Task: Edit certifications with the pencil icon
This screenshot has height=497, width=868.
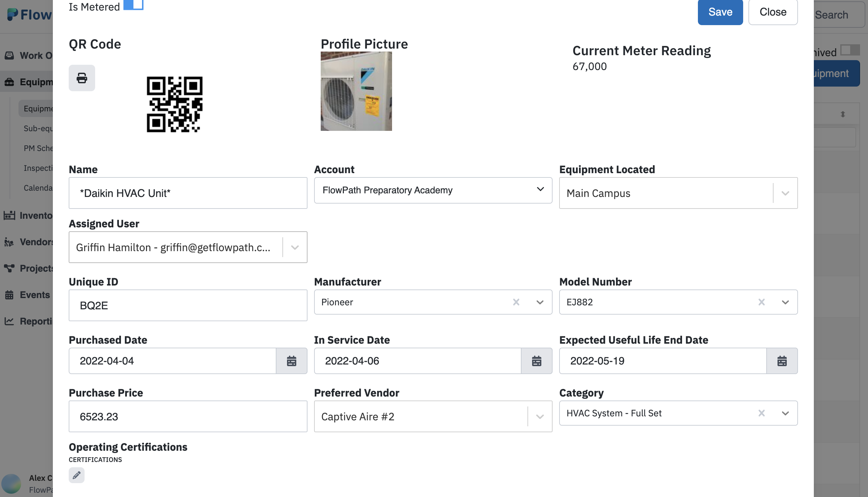Action: (76, 475)
